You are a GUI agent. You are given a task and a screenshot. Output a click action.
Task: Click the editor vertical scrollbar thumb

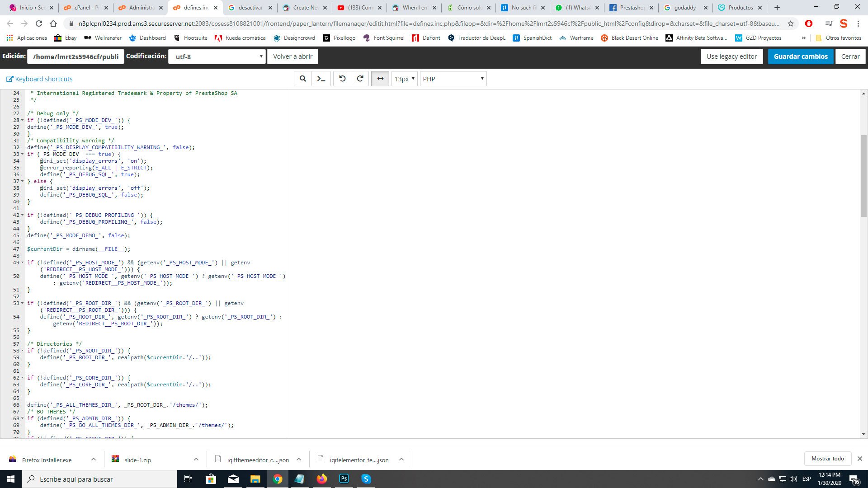[x=863, y=176]
